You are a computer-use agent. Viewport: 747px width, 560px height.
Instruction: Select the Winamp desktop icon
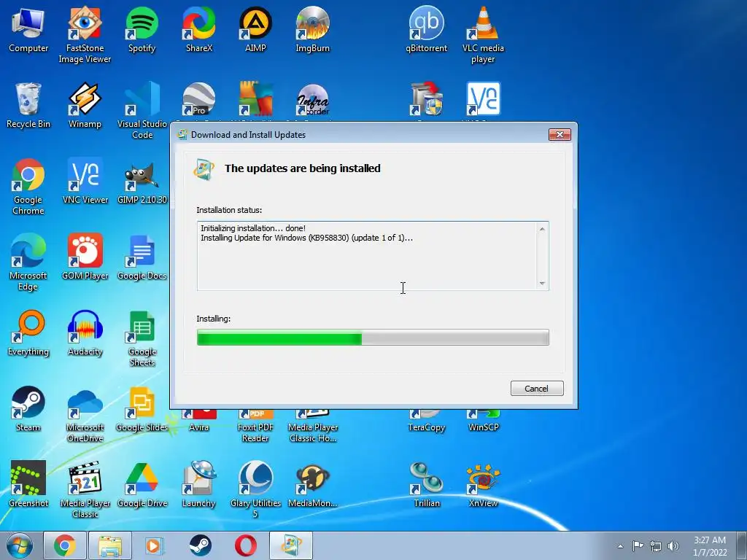pyautogui.click(x=85, y=106)
